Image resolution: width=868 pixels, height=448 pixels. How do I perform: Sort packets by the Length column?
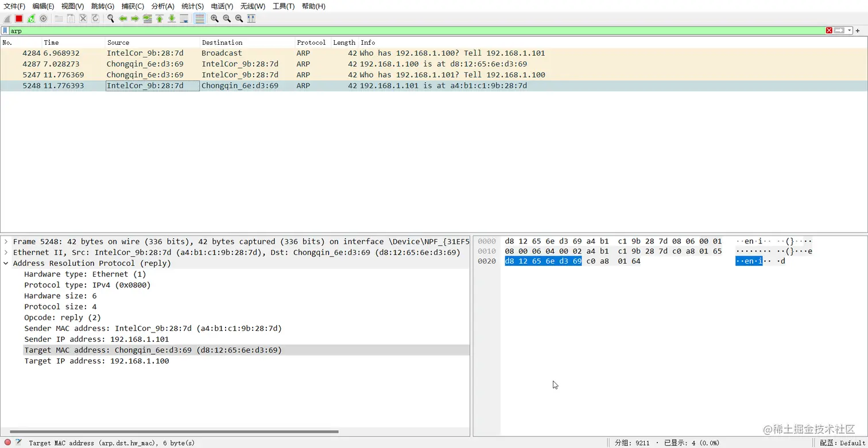tap(344, 43)
